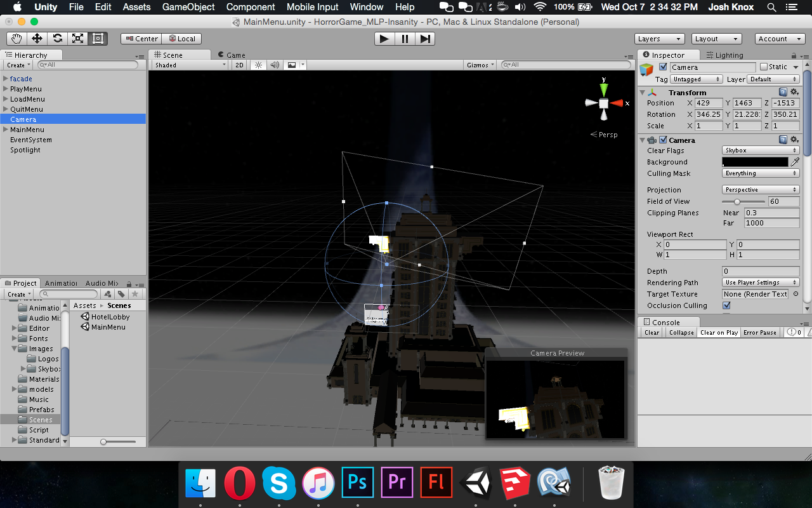Search by label in Project panel
Viewport: 812px width, 508px height.
tap(121, 294)
